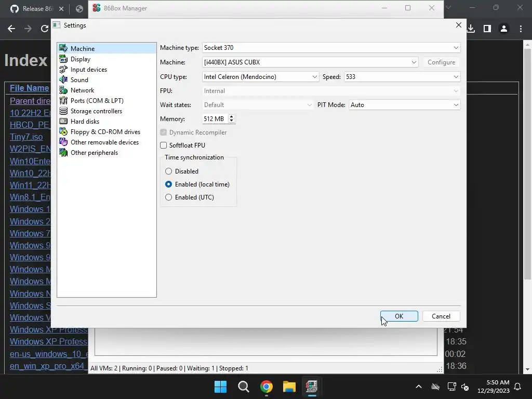The height and width of the screenshot is (399, 532).
Task: Click the Display category monitor icon
Action: click(63, 59)
